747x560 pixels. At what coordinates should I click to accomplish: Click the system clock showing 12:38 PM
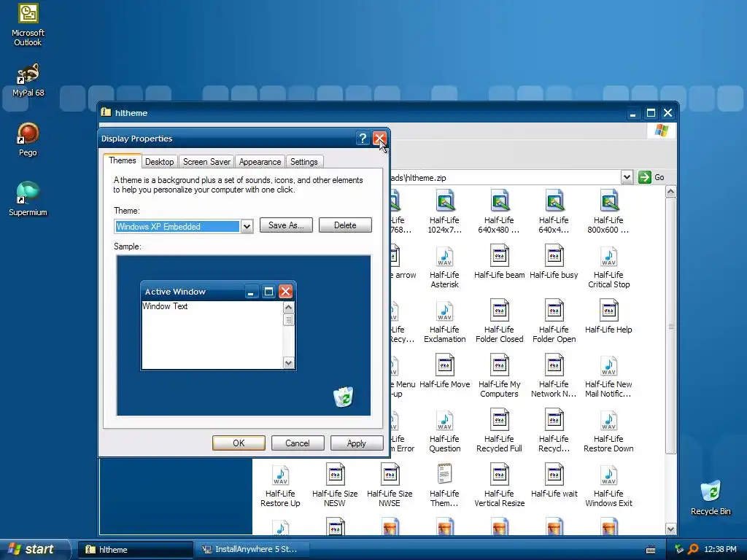click(720, 549)
